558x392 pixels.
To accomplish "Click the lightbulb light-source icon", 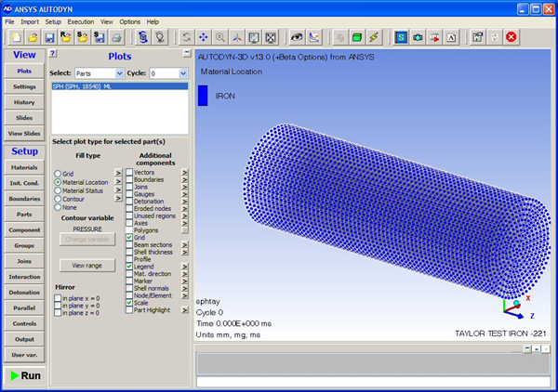I will click(x=160, y=37).
